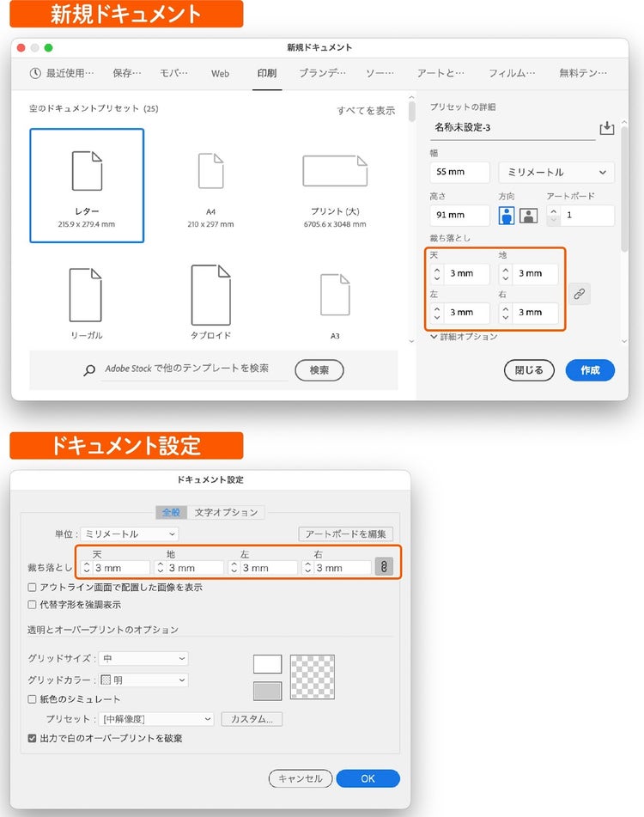
Task: Click the save preset icon beside document name
Action: click(x=606, y=128)
